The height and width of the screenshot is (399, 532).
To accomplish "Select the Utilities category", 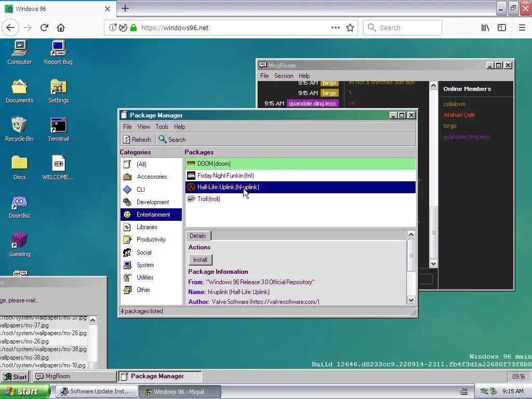I will click(x=151, y=277).
